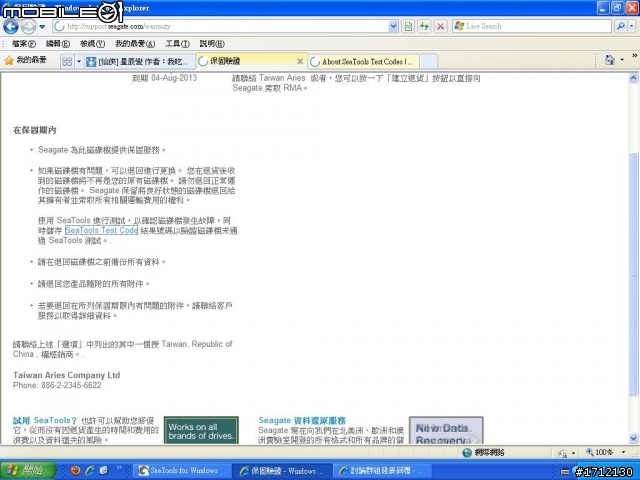This screenshot has height=480, width=640.
Task: Click the show desktop quick launch icon
Action: click(x=104, y=470)
